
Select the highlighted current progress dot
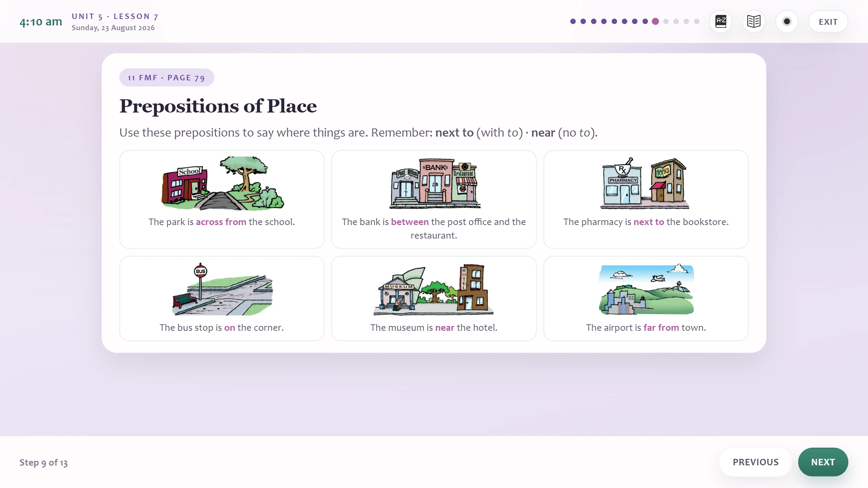[x=655, y=21]
